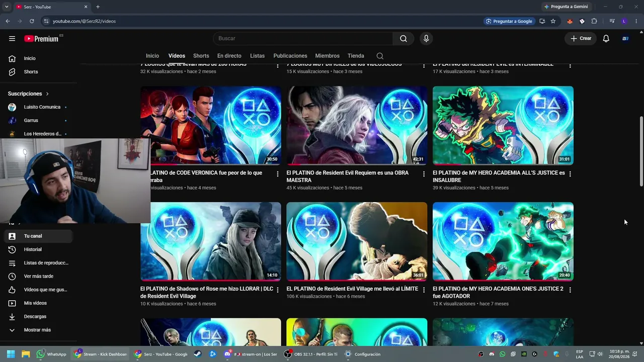Image resolution: width=644 pixels, height=362 pixels.
Task: View site information in the address bar
Action: [x=46, y=21]
